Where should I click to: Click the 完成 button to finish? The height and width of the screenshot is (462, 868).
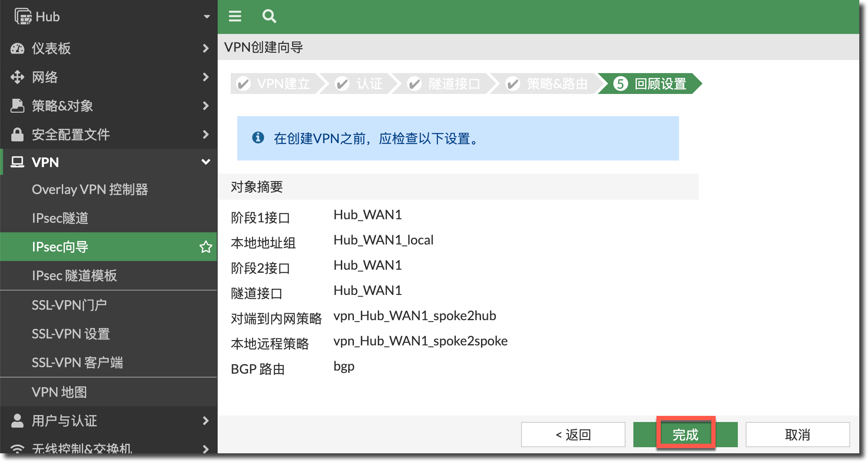point(685,434)
